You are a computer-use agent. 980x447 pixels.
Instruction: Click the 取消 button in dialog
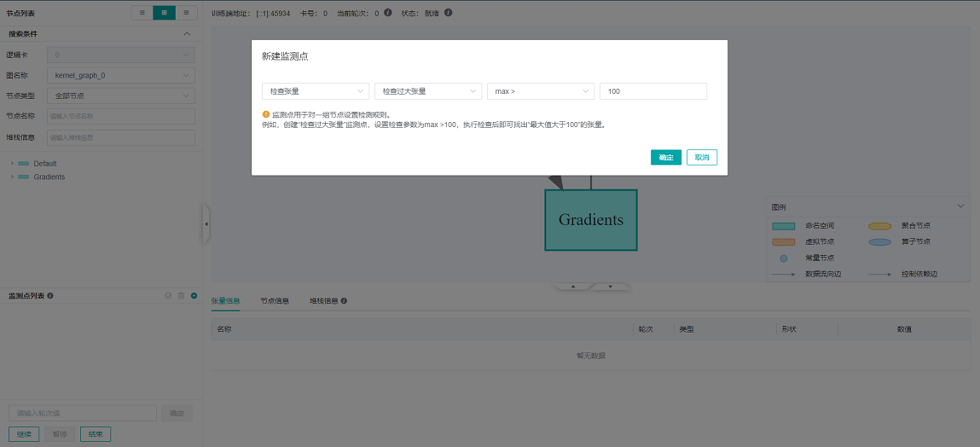click(701, 158)
